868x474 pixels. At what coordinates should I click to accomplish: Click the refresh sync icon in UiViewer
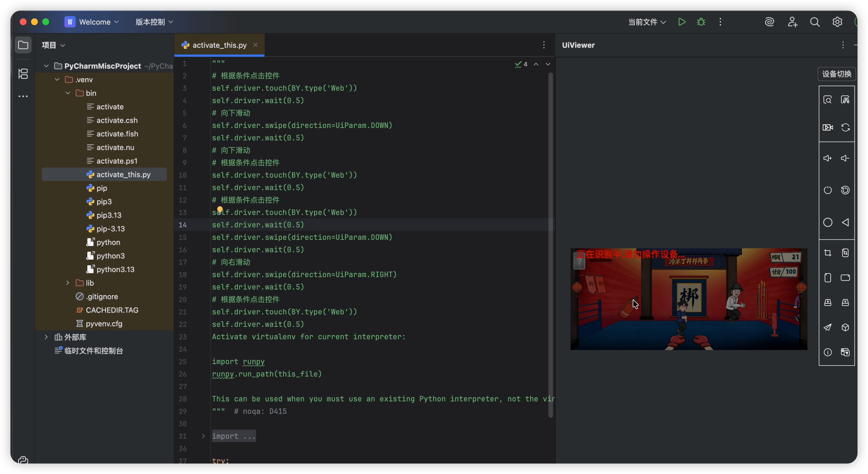tap(845, 128)
